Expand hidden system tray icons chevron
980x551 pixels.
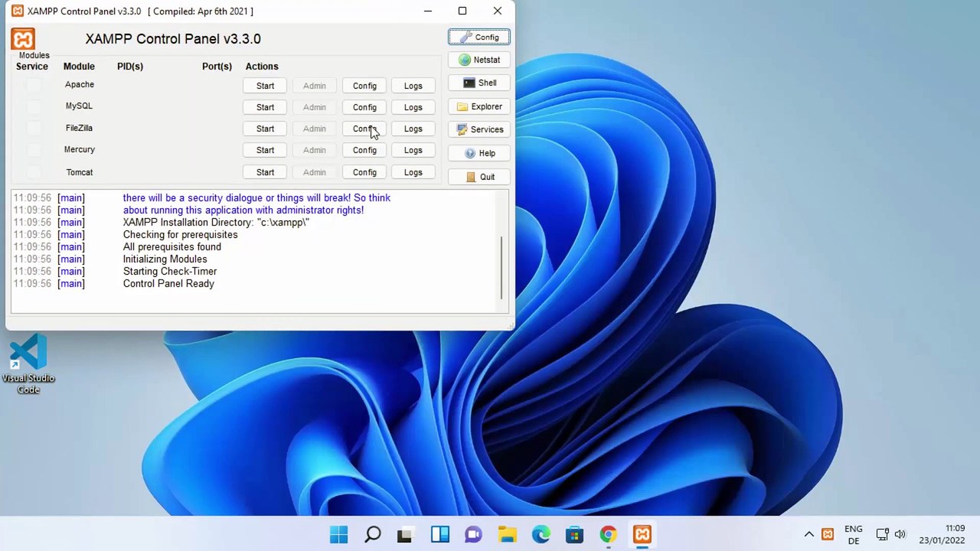808,534
